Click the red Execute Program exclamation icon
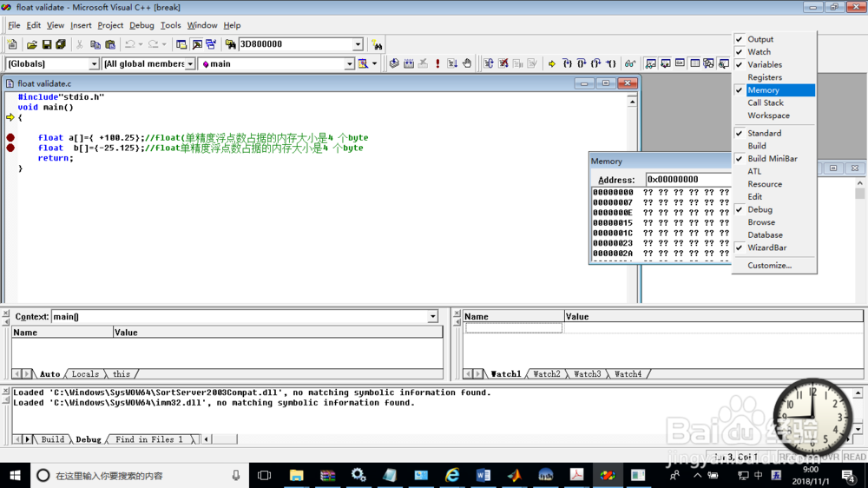 [437, 63]
